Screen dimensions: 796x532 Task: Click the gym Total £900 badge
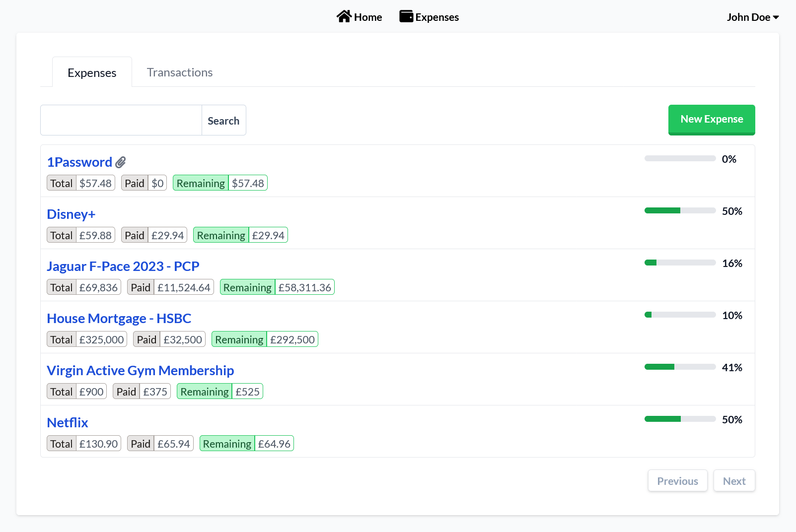pos(77,392)
